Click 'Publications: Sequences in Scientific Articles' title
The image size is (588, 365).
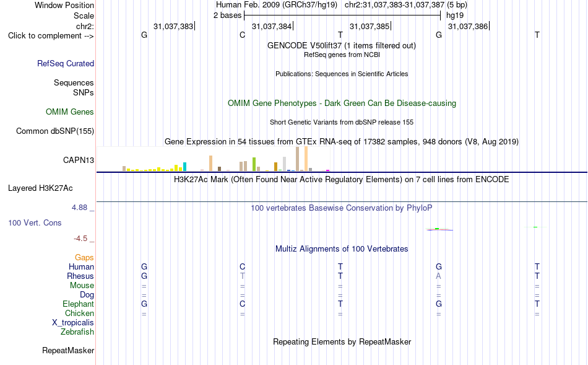tap(342, 74)
